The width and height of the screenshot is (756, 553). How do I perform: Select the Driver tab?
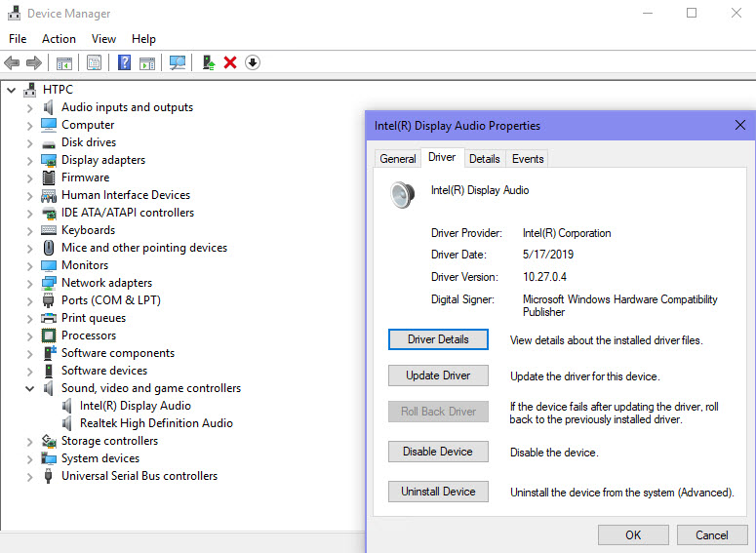442,157
